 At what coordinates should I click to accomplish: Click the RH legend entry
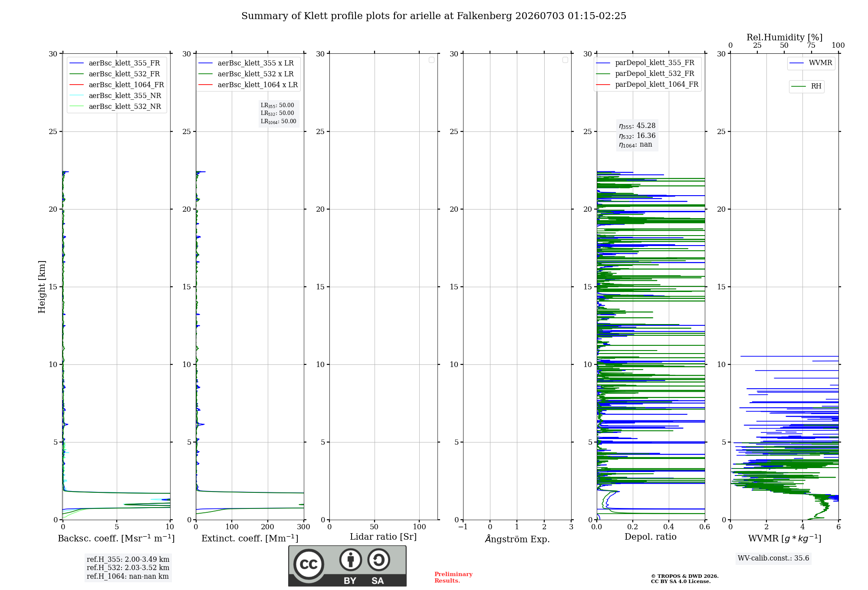[x=806, y=86]
